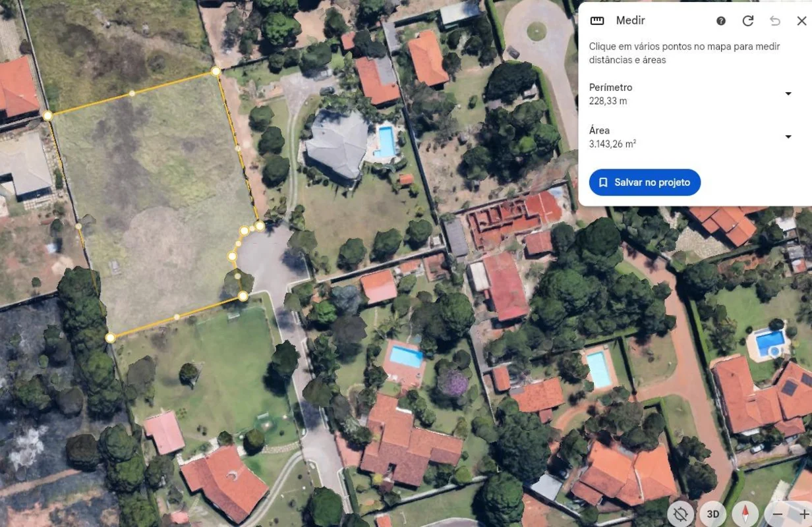
Task: Expand the Área units dropdown
Action: (x=788, y=137)
